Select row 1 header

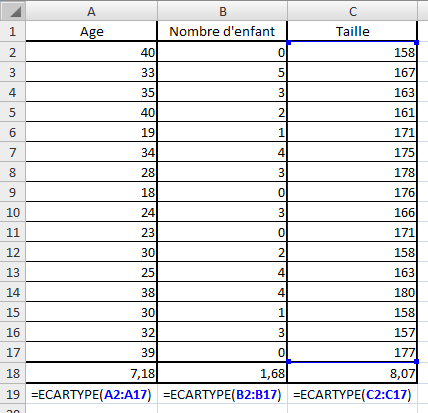pyautogui.click(x=13, y=31)
